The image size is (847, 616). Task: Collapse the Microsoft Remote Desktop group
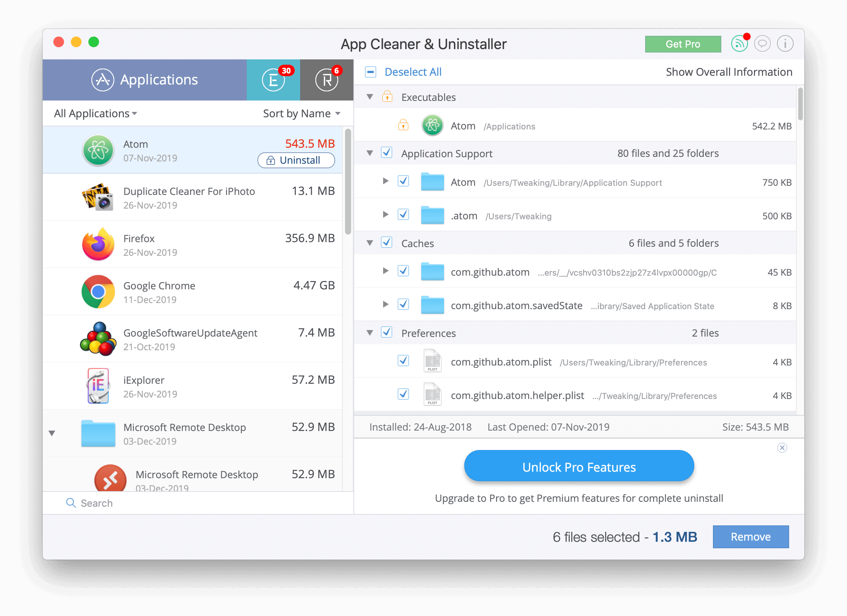tap(52, 433)
